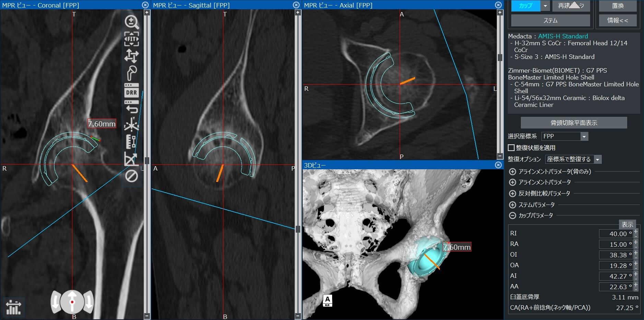
Task: Collapse the カップパラメータ section
Action: (512, 216)
